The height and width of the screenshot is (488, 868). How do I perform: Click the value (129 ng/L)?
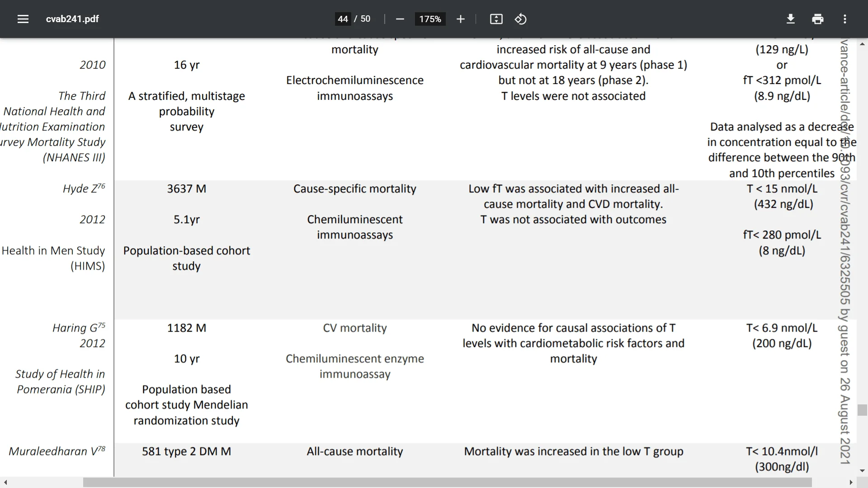pyautogui.click(x=782, y=49)
